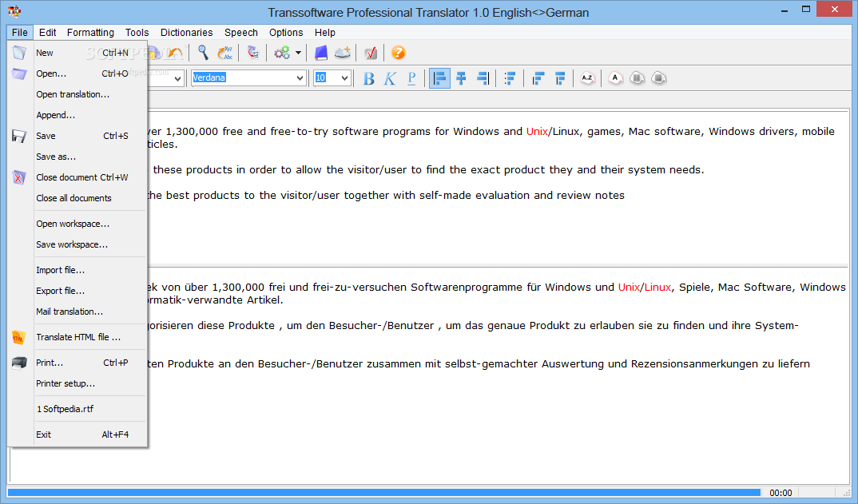Open the blue dictionary book icon

(x=320, y=53)
